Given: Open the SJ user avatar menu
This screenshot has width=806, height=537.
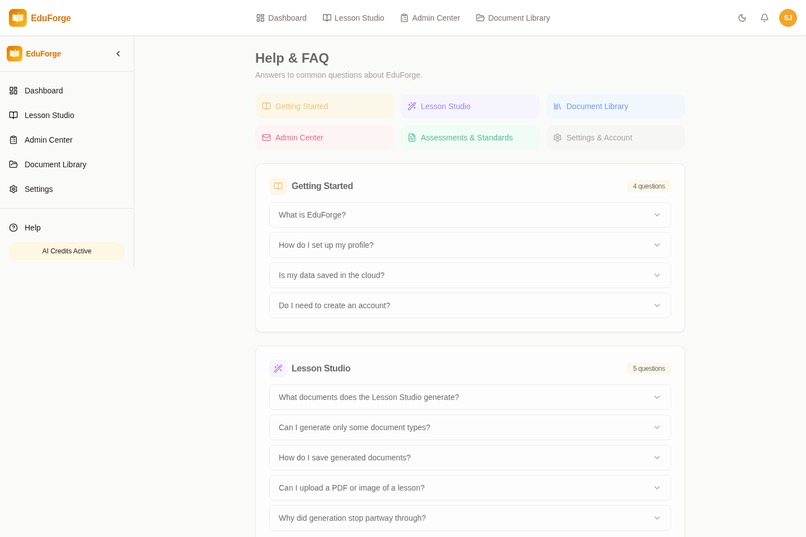Looking at the screenshot, I should pyautogui.click(x=787, y=17).
